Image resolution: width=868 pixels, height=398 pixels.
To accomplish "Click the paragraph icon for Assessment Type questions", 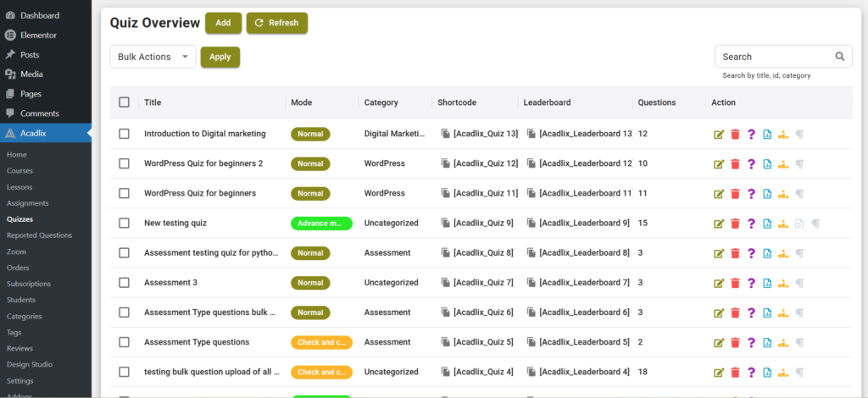I will (x=799, y=342).
